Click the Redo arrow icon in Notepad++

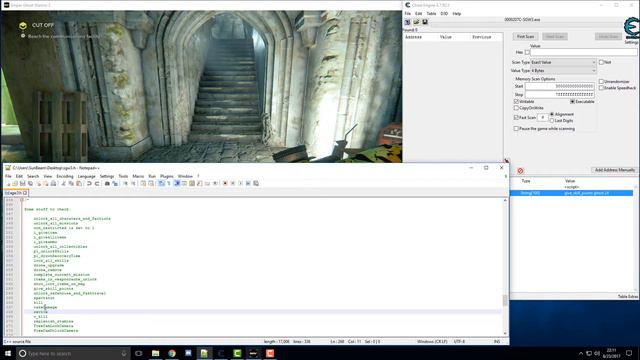pos(97,184)
